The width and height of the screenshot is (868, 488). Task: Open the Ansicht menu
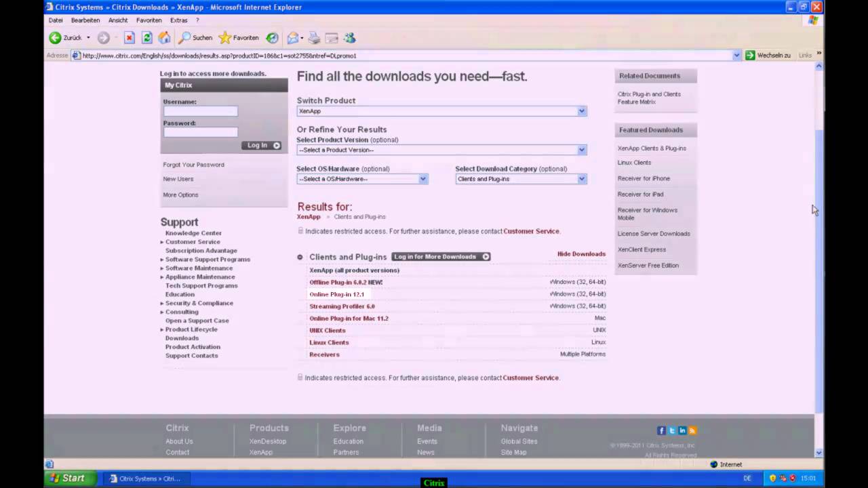click(x=118, y=20)
